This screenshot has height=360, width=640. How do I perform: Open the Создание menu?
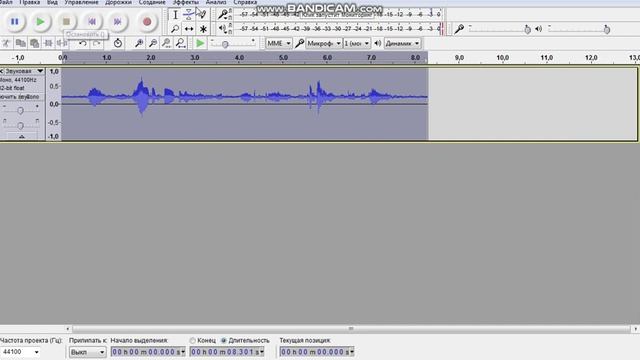[152, 2]
